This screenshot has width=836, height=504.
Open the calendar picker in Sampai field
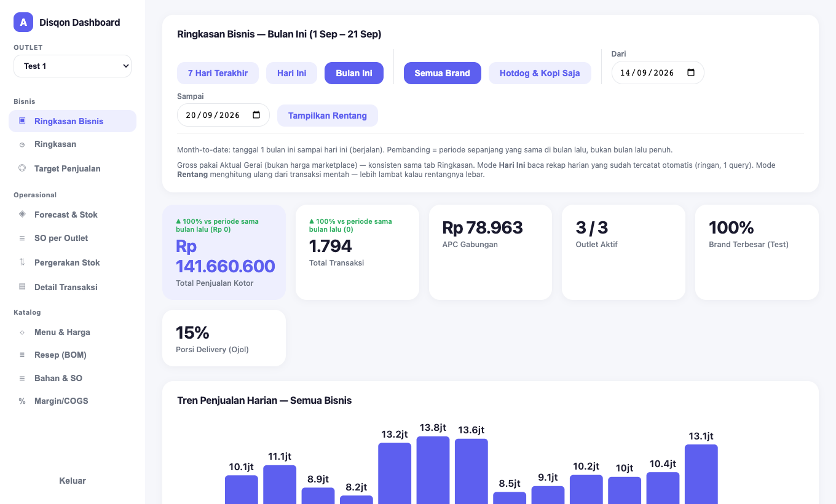256,115
